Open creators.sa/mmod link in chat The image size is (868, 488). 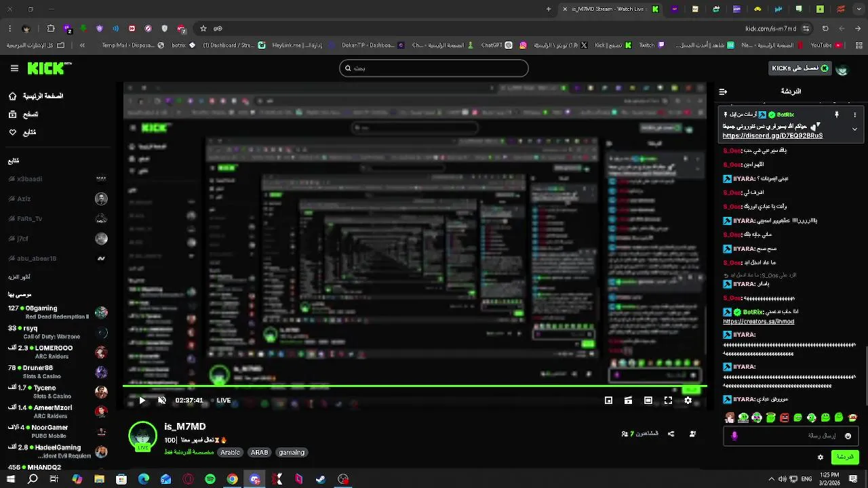coord(758,321)
